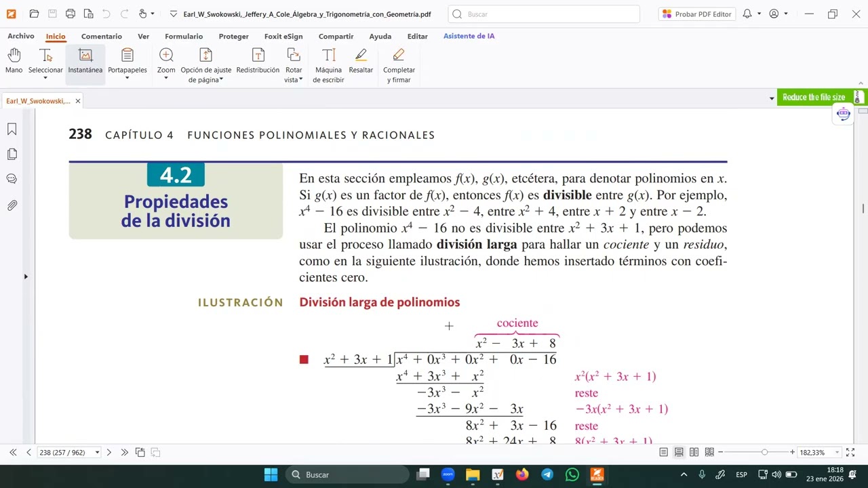Open Completar y firmar tool
868x488 pixels.
click(x=399, y=65)
